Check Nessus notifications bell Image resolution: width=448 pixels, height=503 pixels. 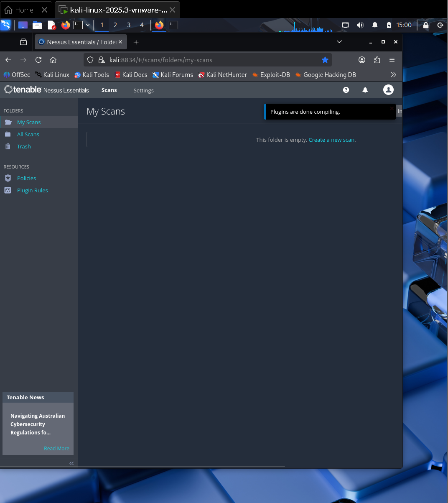(365, 90)
